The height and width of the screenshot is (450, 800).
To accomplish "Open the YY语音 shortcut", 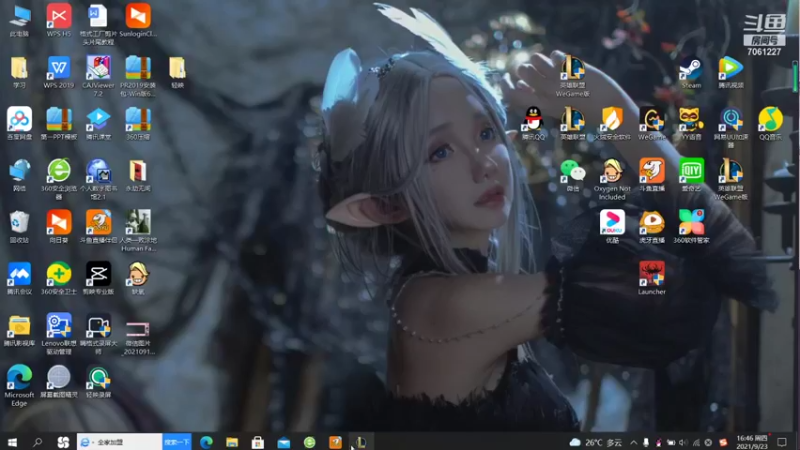I will tap(691, 123).
